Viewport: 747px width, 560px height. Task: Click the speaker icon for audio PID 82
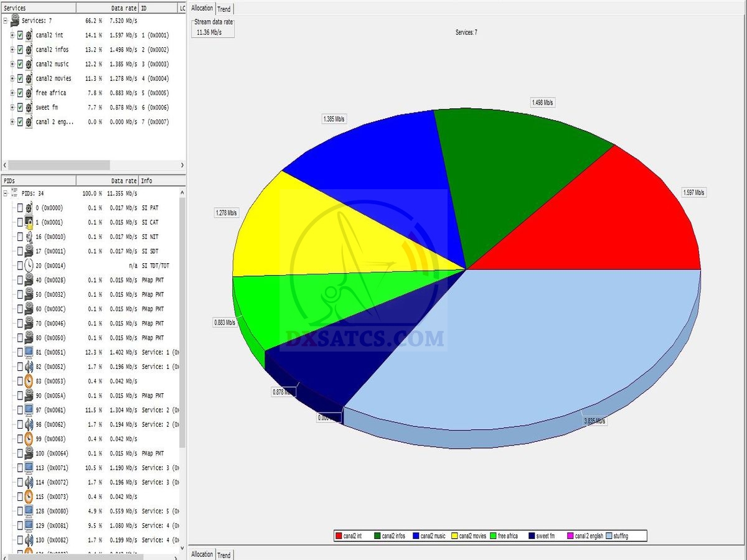coord(29,367)
